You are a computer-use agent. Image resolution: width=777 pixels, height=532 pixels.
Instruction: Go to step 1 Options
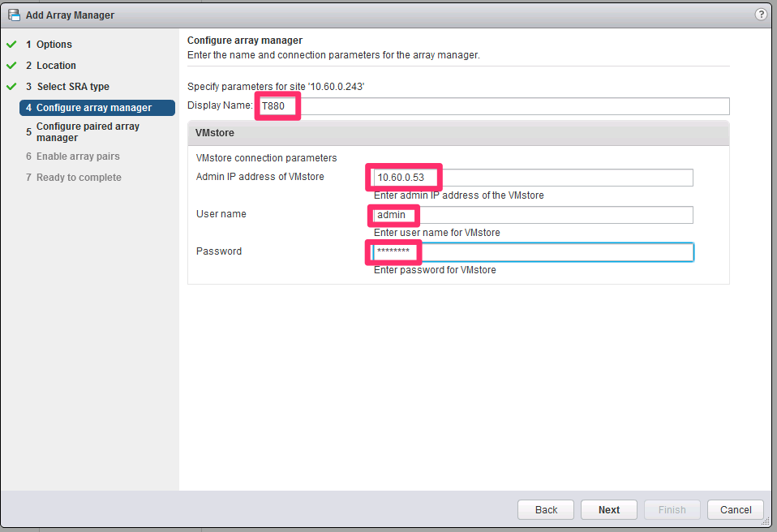pos(54,45)
